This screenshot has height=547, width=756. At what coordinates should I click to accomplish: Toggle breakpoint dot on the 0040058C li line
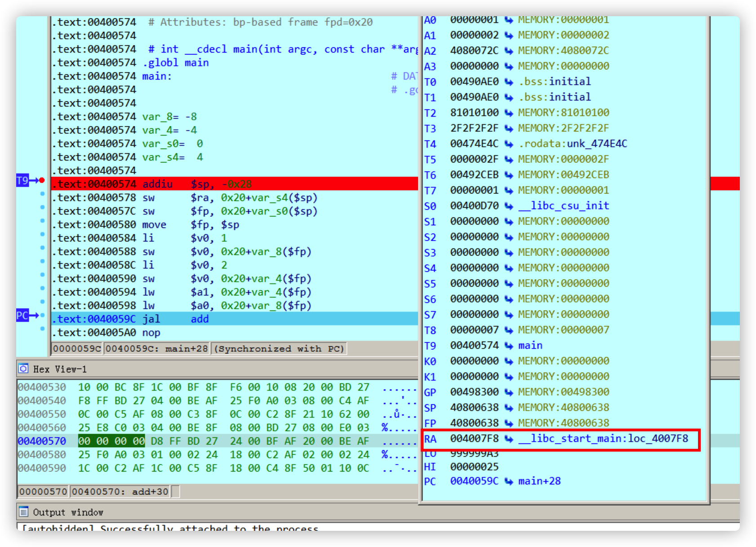[42, 261]
